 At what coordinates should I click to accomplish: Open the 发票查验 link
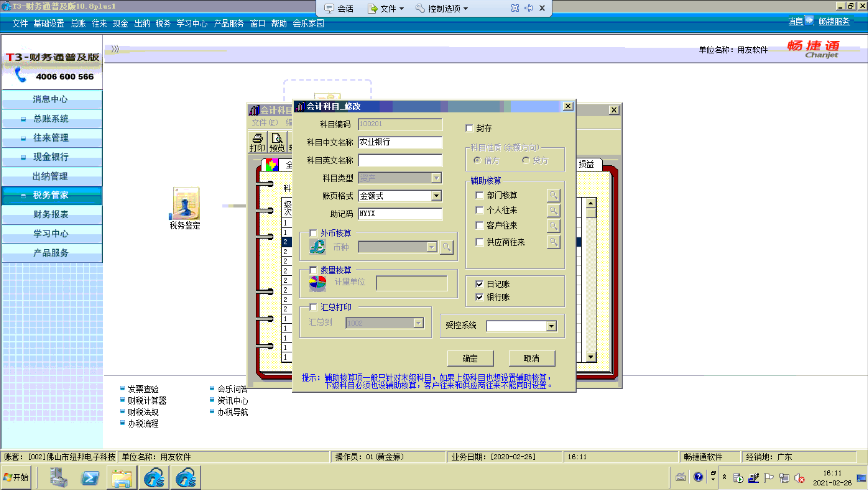coord(143,389)
